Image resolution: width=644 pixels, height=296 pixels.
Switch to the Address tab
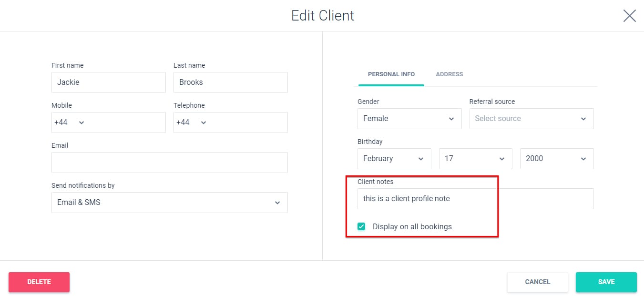click(449, 74)
